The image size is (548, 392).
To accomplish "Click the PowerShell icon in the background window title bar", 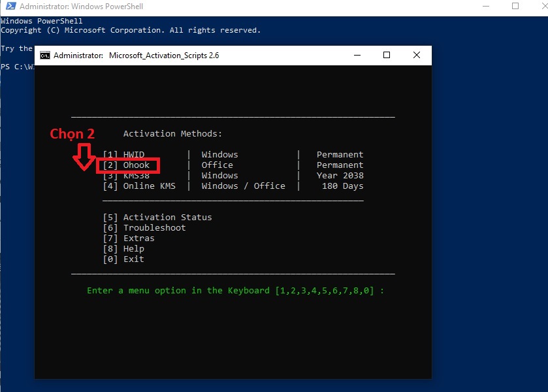I will pyautogui.click(x=11, y=6).
